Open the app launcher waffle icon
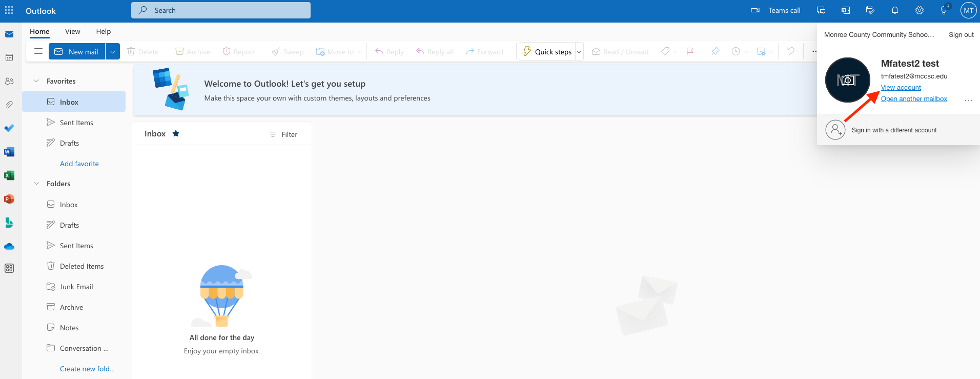Screen dimensions: 980x379 [9, 10]
